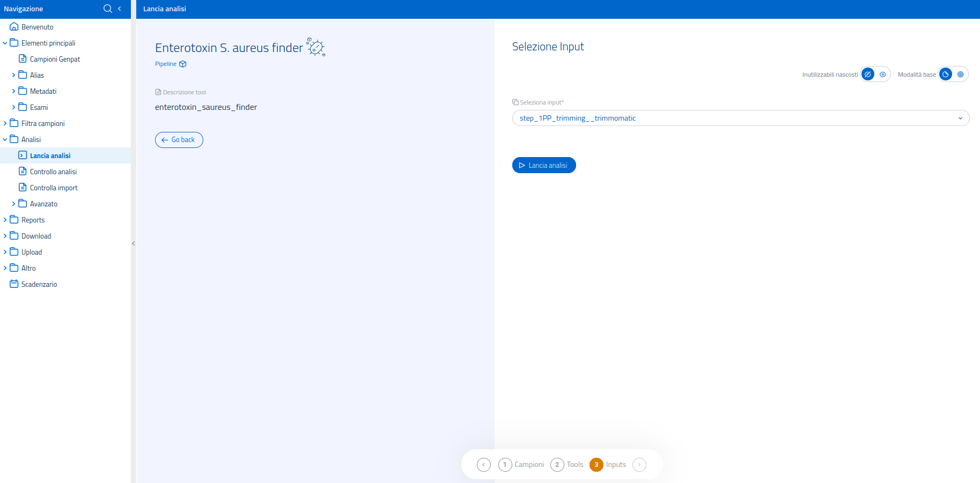Viewport: 980px width, 483px height.
Task: Switch to advanced mode target option
Action: coord(960,75)
